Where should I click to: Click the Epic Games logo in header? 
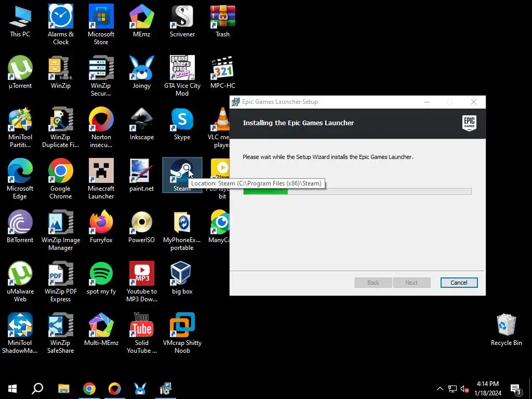469,123
